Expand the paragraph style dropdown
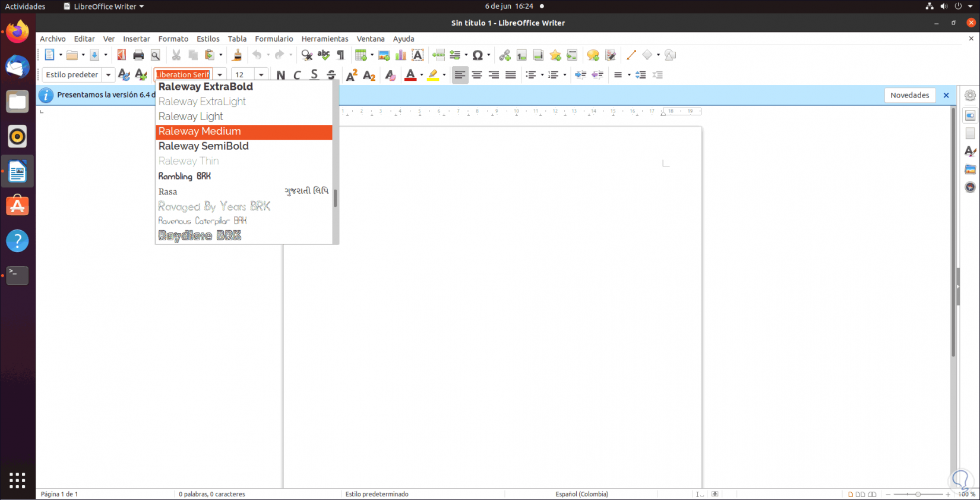 coord(108,75)
